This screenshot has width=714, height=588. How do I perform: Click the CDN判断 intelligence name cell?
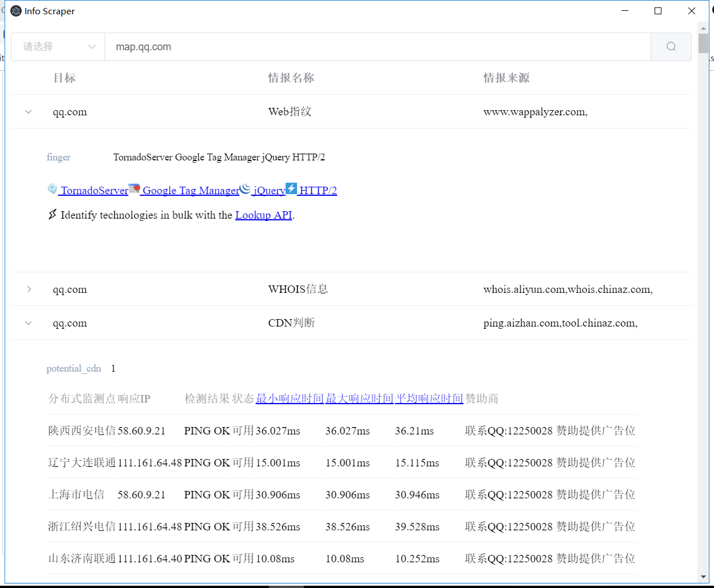(292, 323)
